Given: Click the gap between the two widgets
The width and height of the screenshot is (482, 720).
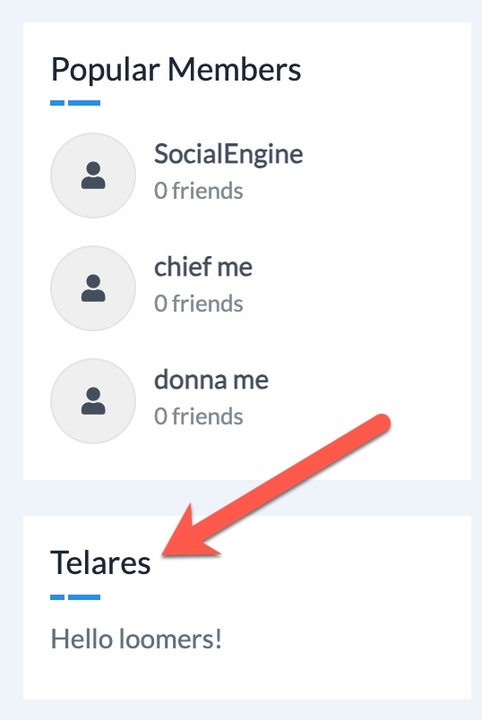Looking at the screenshot, I should coord(247,498).
